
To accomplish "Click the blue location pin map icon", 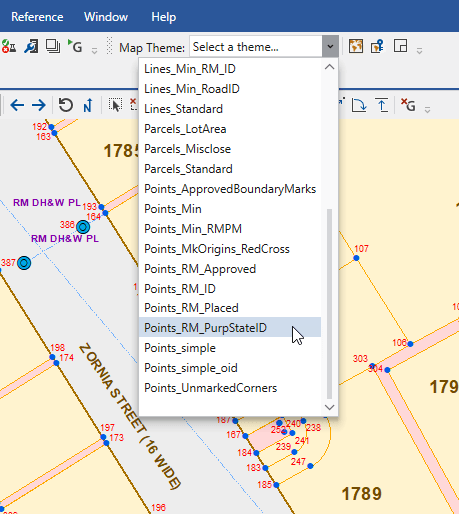I will 377,46.
